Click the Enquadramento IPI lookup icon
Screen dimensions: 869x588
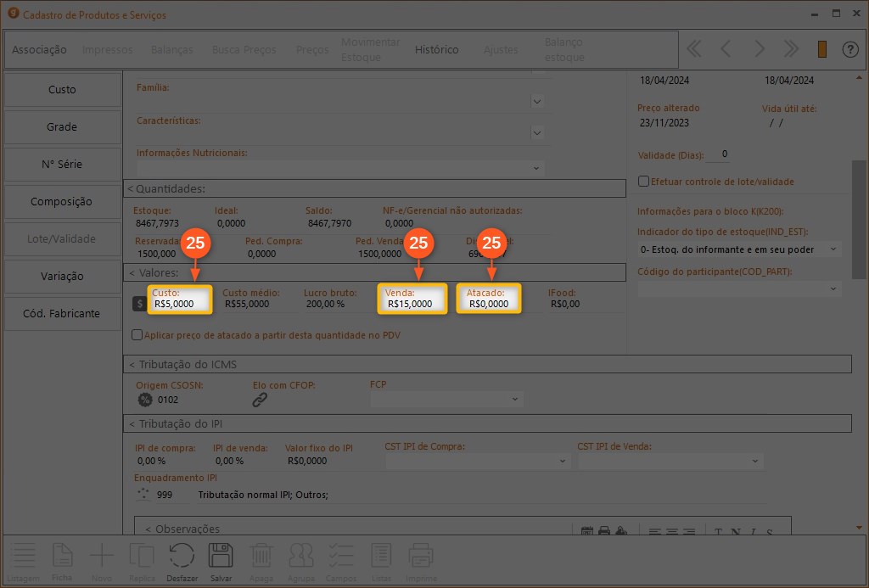pos(143,495)
